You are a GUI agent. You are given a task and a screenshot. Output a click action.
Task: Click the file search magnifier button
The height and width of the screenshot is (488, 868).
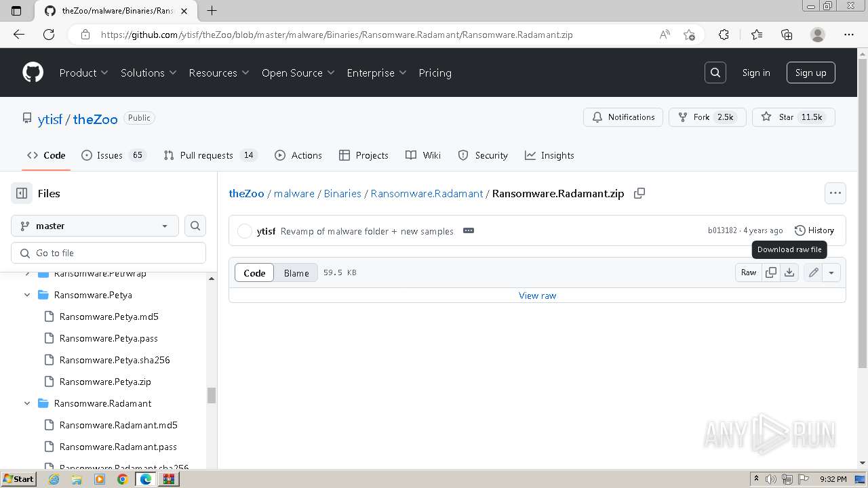pos(195,226)
